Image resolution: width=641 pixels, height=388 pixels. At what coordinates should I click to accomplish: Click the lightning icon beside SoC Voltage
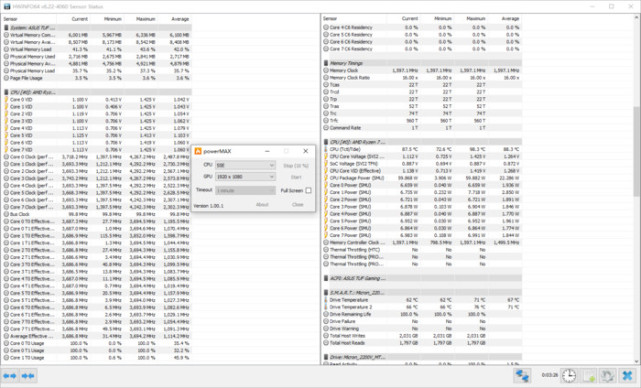[x=326, y=164]
